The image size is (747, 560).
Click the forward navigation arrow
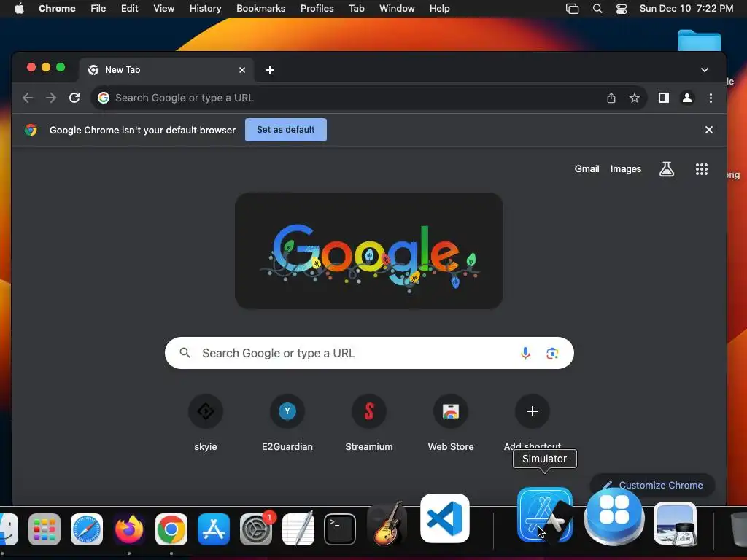(51, 98)
